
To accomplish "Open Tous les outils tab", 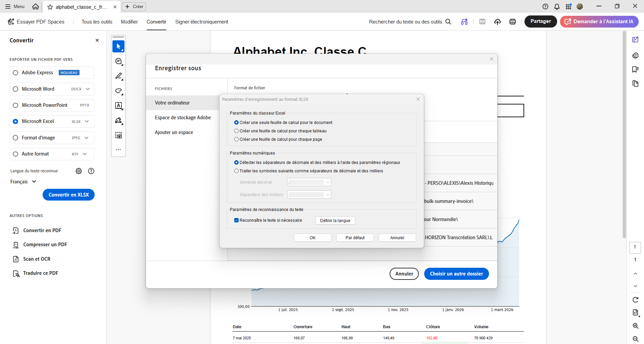I will point(97,22).
